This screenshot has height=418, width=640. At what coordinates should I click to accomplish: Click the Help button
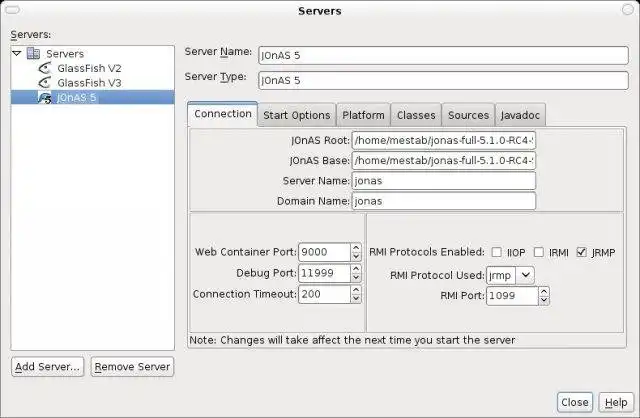tap(616, 402)
